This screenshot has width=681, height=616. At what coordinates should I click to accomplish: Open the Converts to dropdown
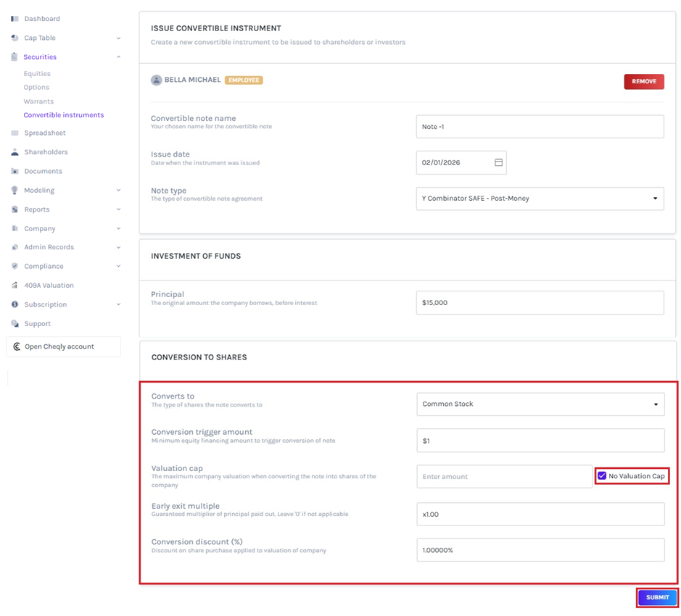[540, 404]
